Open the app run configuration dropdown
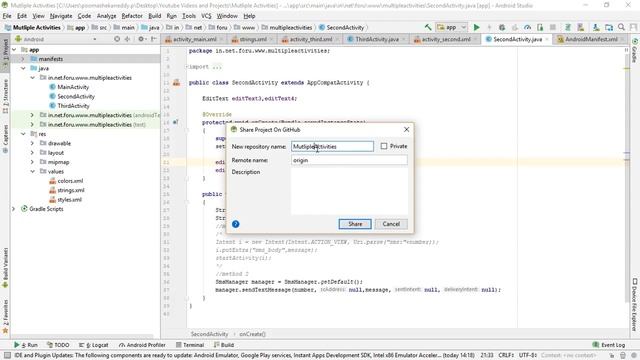The image size is (640, 360). point(451,27)
